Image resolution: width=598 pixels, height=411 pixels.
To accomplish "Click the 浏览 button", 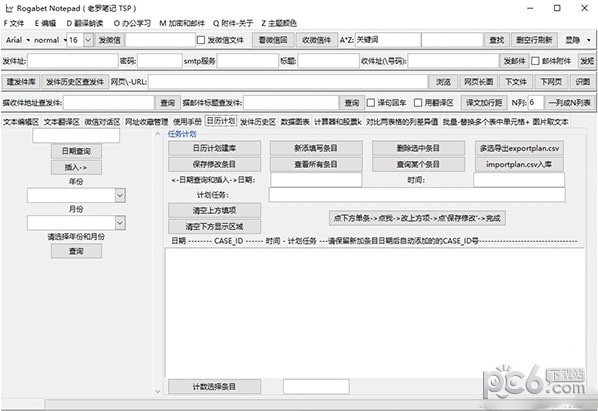I will (443, 82).
